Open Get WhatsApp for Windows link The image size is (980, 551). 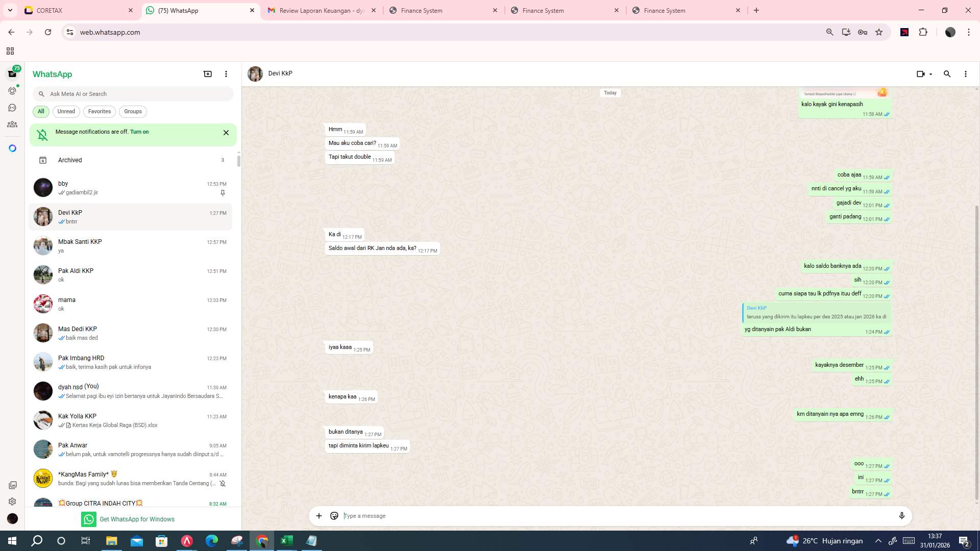click(x=137, y=519)
